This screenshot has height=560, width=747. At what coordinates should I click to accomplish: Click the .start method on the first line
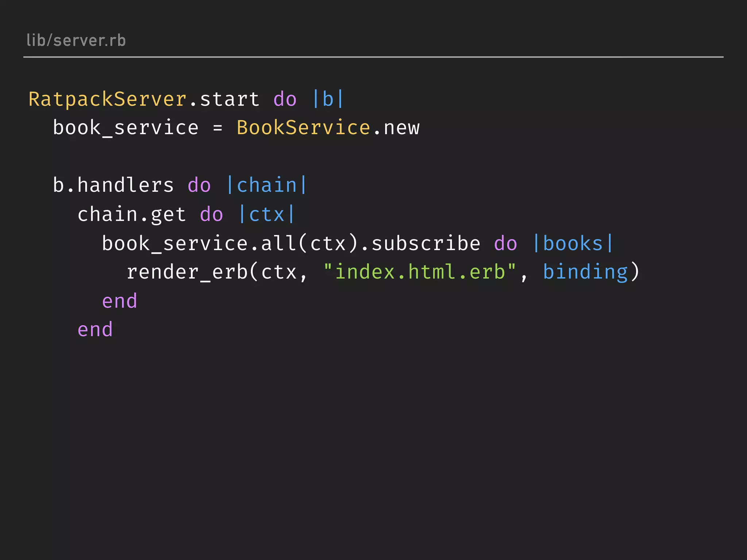(x=224, y=99)
